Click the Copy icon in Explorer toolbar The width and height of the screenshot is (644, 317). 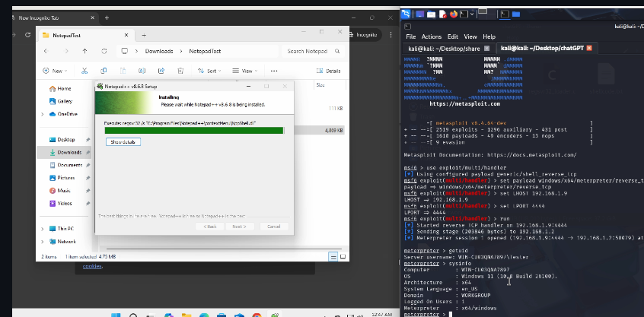104,71
